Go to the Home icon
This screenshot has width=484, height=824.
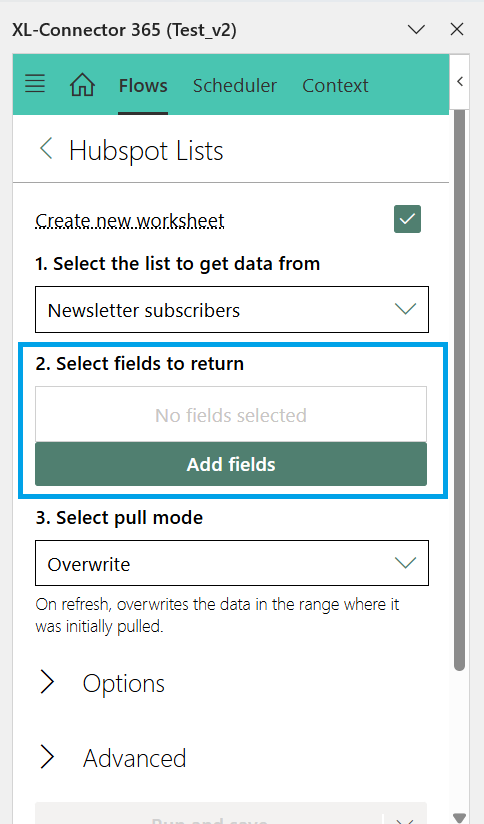point(83,85)
